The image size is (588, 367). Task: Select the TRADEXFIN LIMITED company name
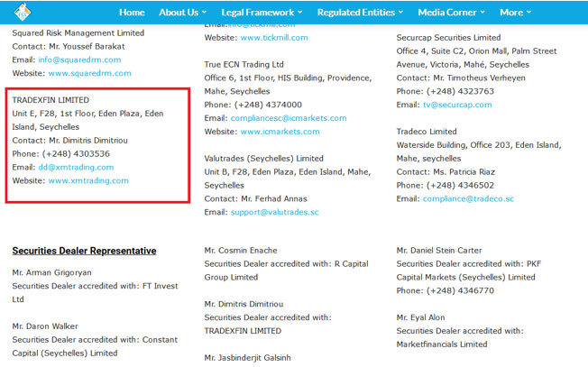tap(51, 100)
